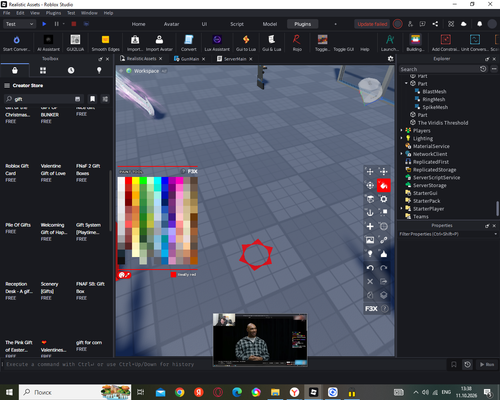The width and height of the screenshot is (500, 400).
Task: Select BlastMesh in Explorer
Action: pos(434,91)
